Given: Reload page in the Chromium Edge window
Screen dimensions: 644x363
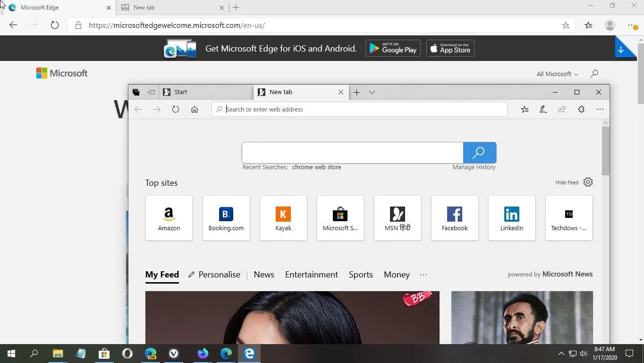Looking at the screenshot, I should 55,25.
